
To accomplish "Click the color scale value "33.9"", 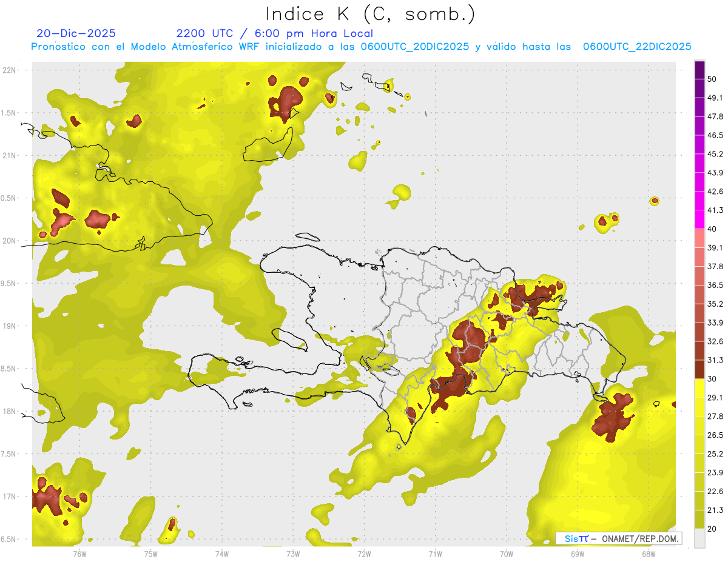I will click(x=715, y=323).
